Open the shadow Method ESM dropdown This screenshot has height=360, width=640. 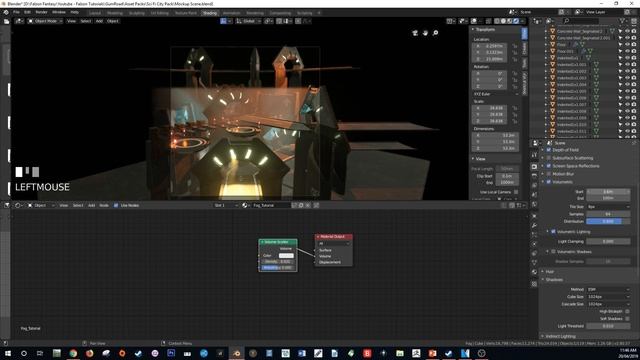click(608, 289)
